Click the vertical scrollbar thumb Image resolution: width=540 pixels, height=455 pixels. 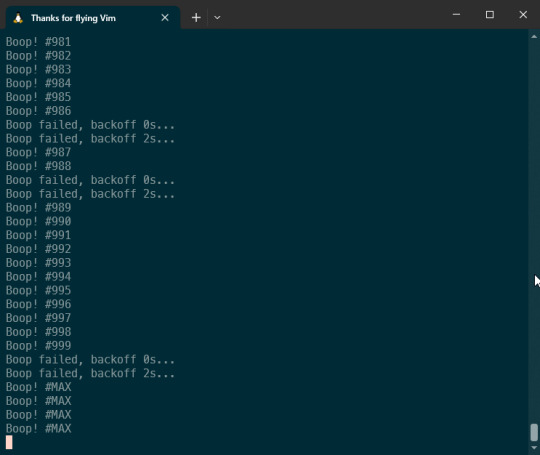click(x=534, y=432)
